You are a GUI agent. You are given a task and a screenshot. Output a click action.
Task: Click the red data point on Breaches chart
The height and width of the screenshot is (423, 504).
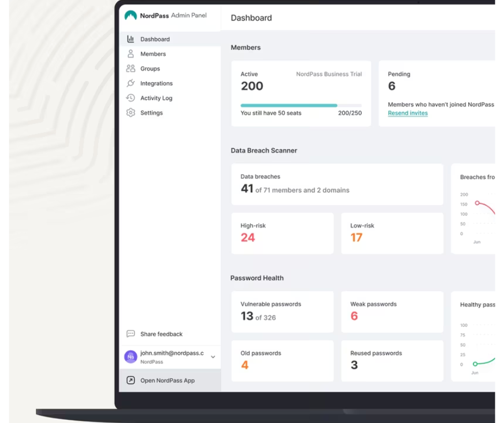(477, 203)
